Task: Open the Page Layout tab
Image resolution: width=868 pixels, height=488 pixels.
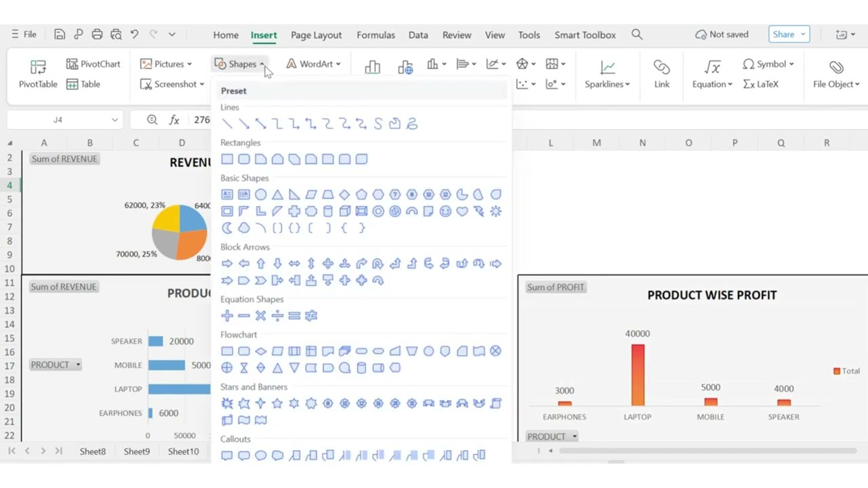Action: click(316, 35)
